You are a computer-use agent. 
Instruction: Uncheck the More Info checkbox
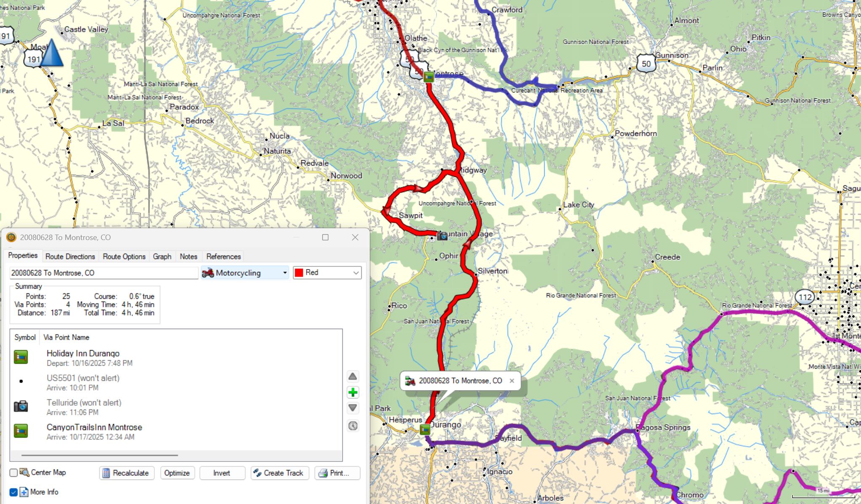pyautogui.click(x=13, y=492)
